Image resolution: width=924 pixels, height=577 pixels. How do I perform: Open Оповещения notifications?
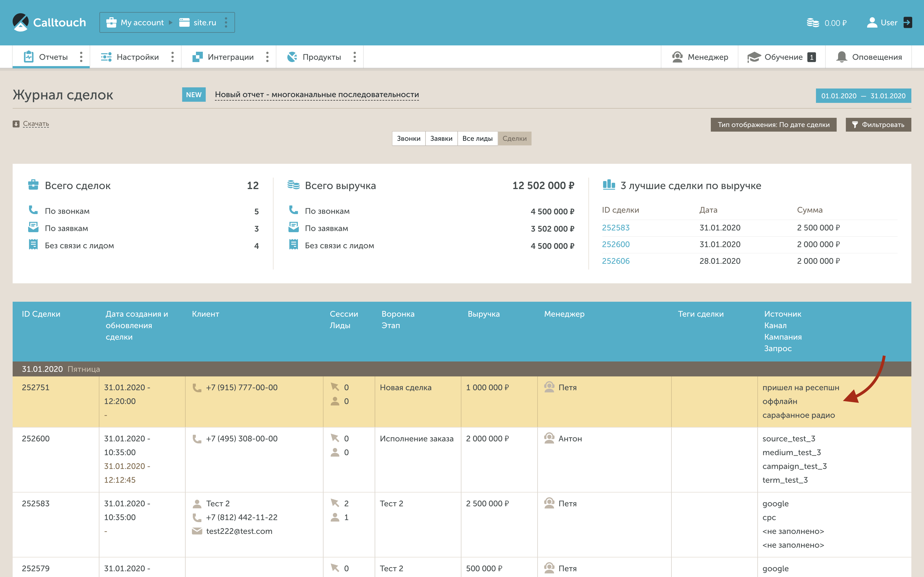tap(869, 57)
